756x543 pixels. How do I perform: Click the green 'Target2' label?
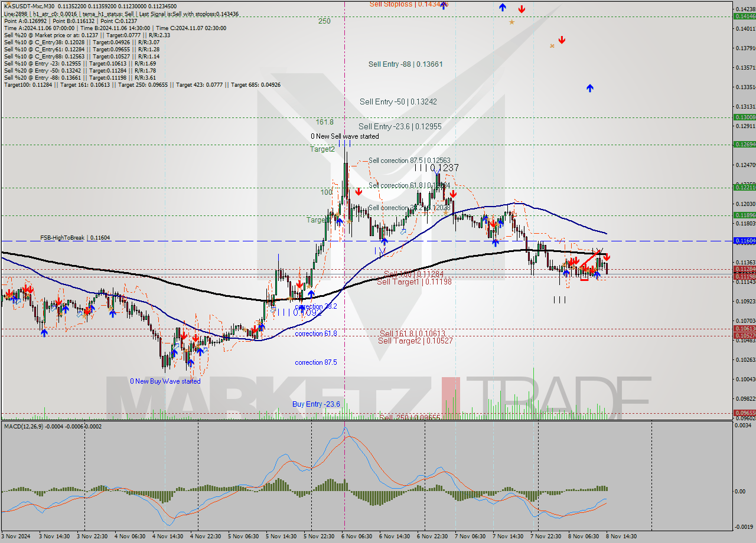click(x=322, y=149)
